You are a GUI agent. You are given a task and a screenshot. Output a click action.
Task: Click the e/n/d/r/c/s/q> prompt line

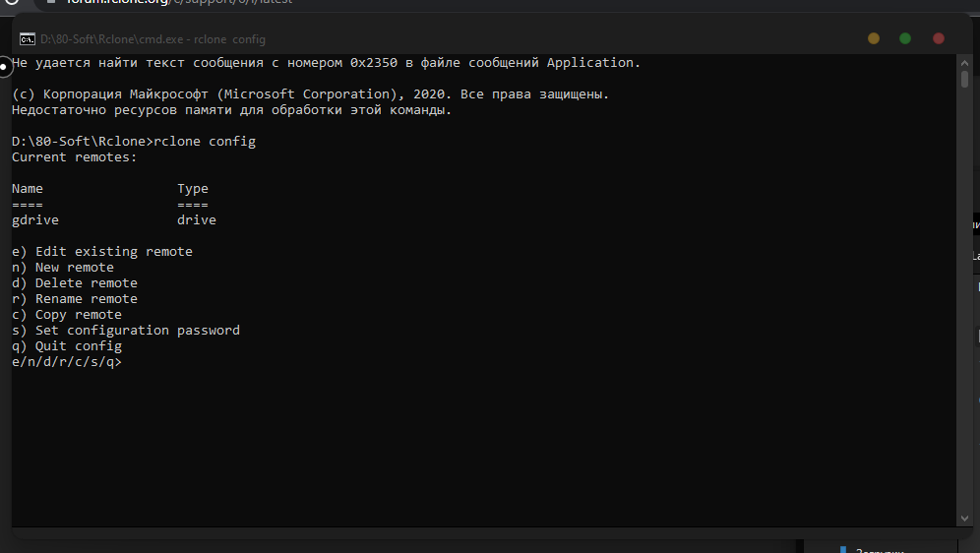tap(67, 362)
